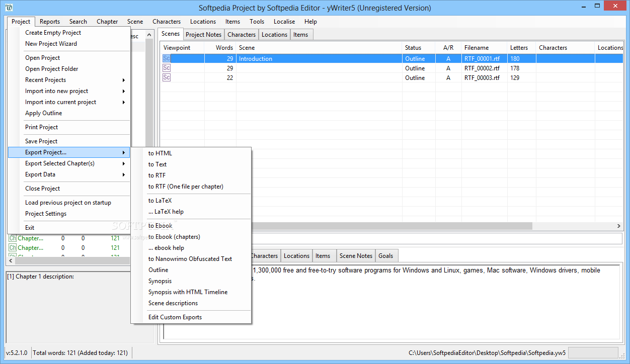Open the Goals tab
The height and width of the screenshot is (364, 630).
(386, 256)
